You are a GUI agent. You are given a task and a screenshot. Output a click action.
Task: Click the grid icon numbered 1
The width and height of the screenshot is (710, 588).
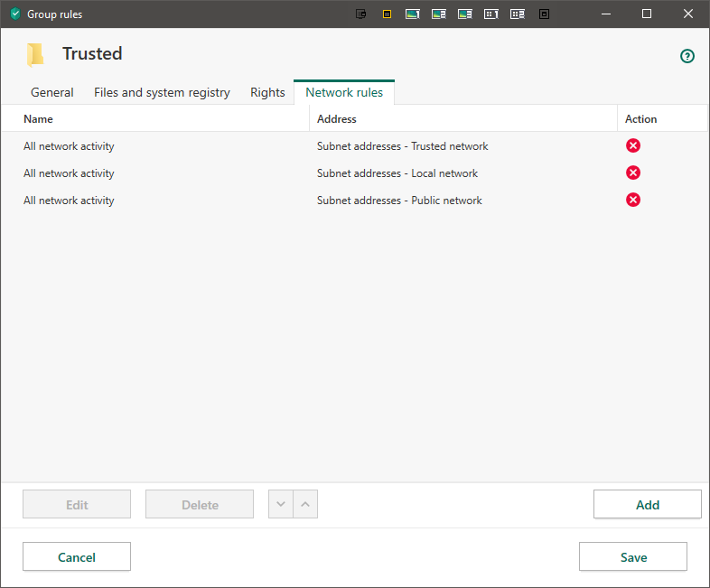tap(491, 14)
